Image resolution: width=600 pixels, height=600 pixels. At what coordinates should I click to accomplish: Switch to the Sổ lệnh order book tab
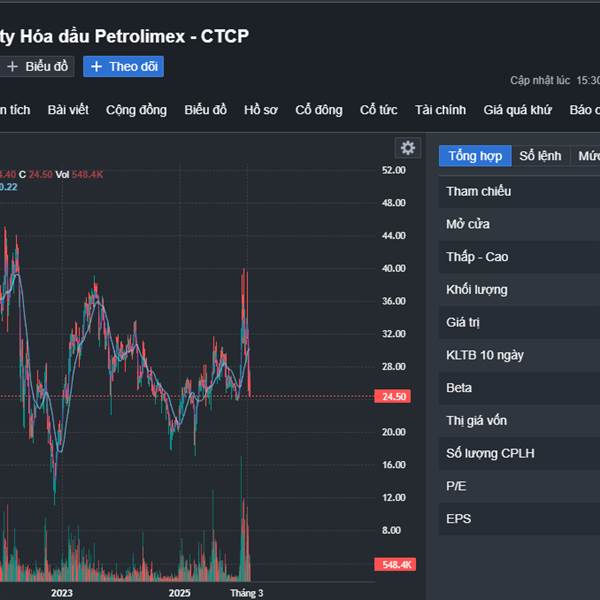(x=540, y=156)
